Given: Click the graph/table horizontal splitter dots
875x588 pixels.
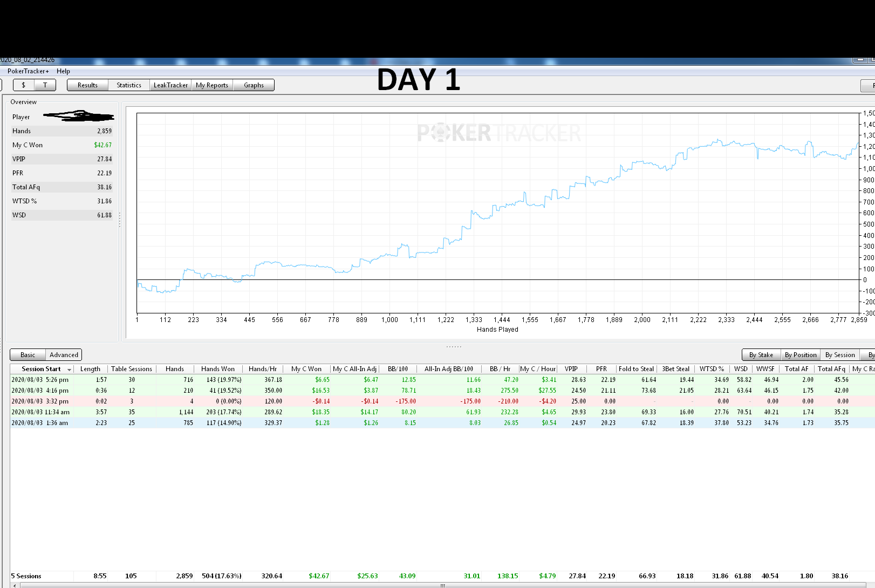Looking at the screenshot, I should (x=454, y=346).
